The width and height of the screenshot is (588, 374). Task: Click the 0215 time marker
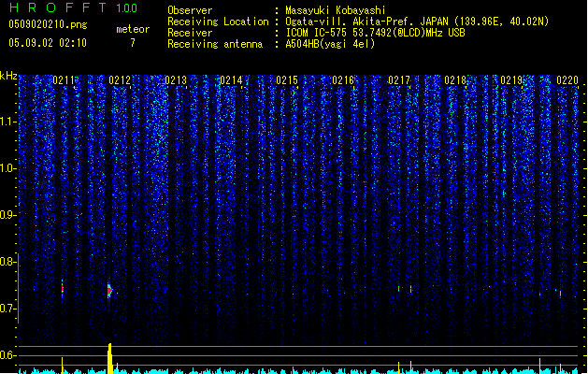287,80
